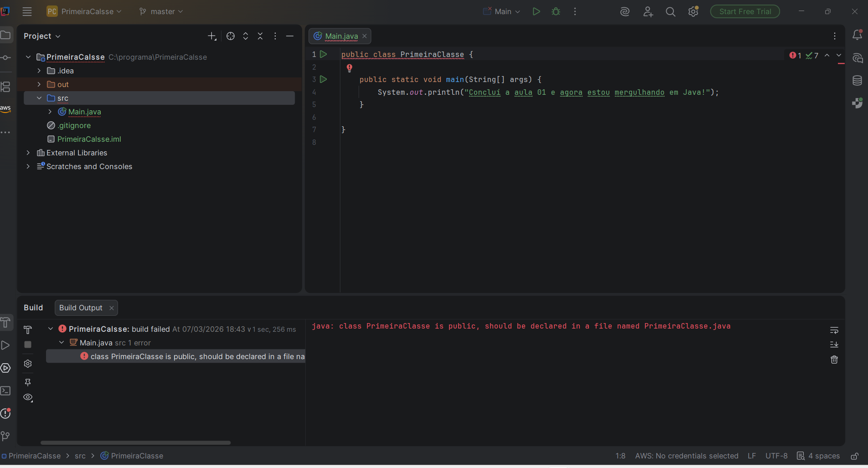Click the Debug bug icon in the toolbar
The width and height of the screenshot is (868, 468).
coord(556,11)
